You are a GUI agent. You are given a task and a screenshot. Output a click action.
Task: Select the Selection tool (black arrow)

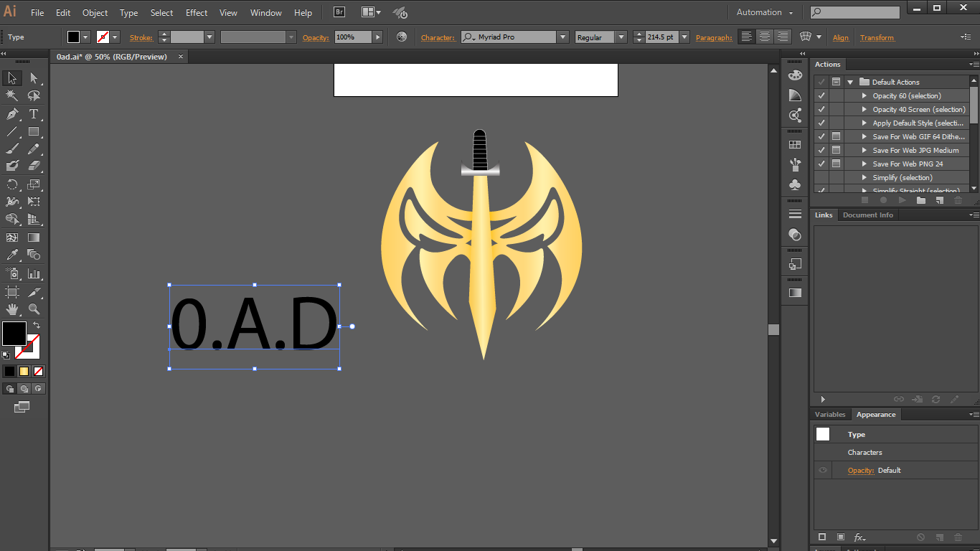click(x=12, y=78)
